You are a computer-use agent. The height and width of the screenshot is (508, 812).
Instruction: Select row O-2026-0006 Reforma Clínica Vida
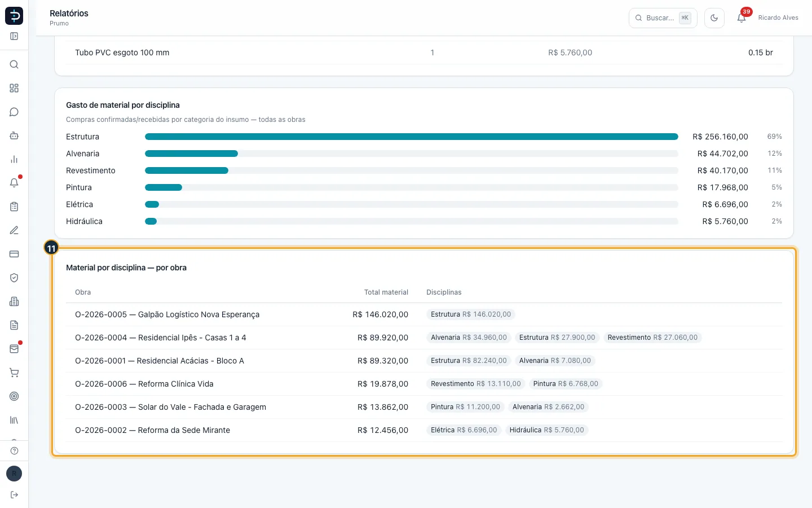[424, 384]
